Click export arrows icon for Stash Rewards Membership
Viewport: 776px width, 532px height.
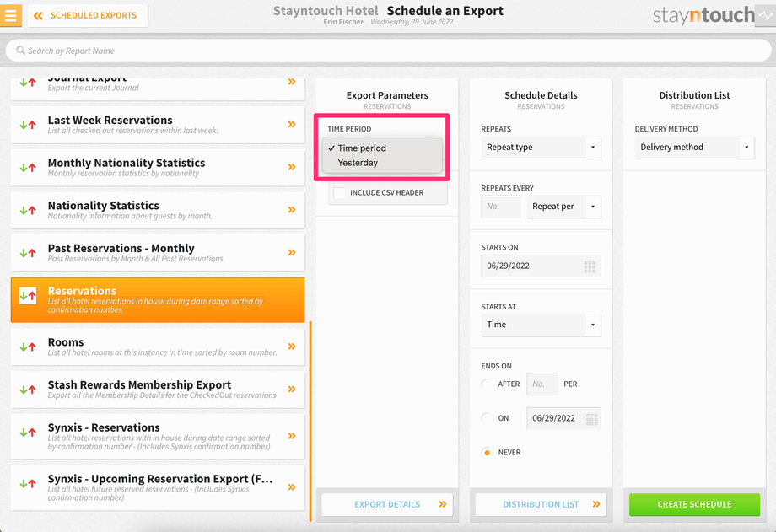[x=28, y=390]
